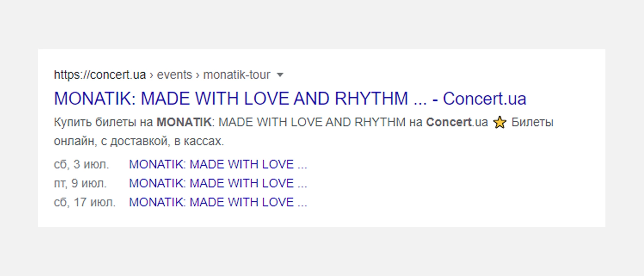Click the date label пт, 9 июл.
644x276 pixels.
point(80,183)
